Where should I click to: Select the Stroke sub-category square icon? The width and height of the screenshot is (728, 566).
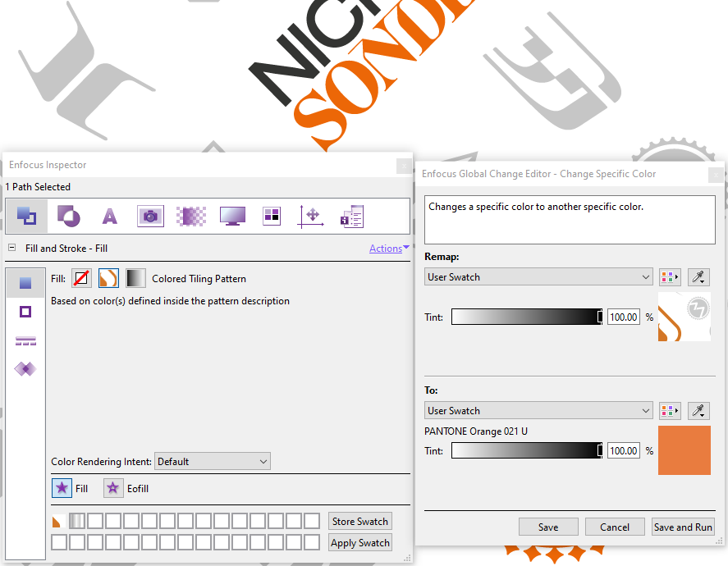(25, 312)
